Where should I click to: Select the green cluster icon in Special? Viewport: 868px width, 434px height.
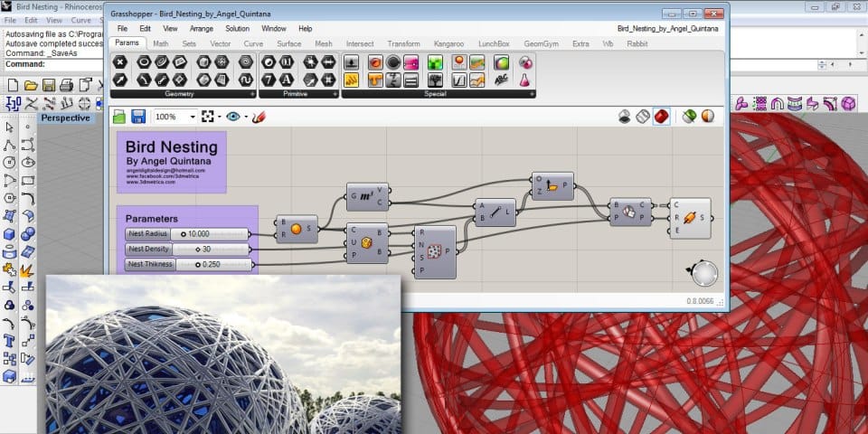(x=435, y=62)
